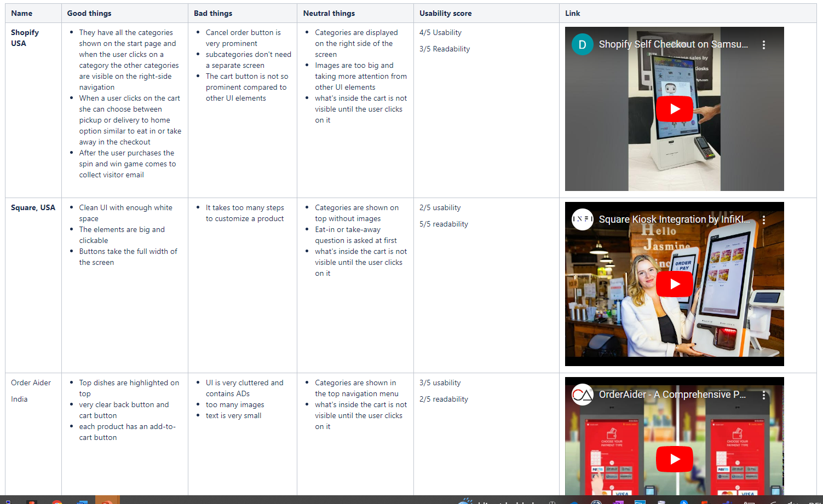Open more options on Shopify Self Checkout video
Image resolution: width=823 pixels, height=504 pixels.
[764, 45]
